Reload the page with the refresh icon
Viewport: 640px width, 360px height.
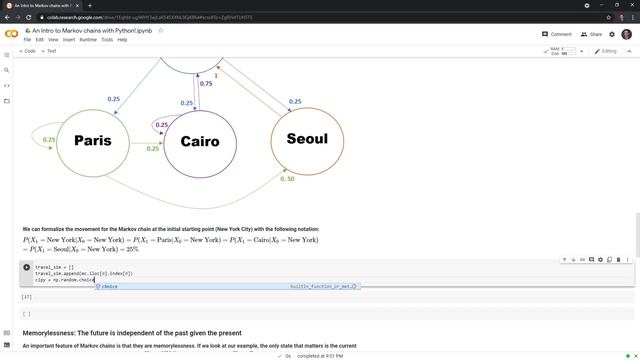point(29,18)
